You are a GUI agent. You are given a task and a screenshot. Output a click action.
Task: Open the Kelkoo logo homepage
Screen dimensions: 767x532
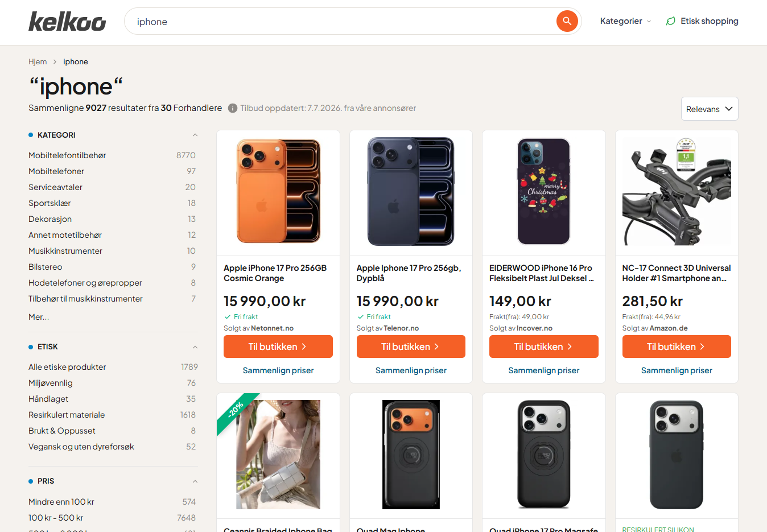67,22
